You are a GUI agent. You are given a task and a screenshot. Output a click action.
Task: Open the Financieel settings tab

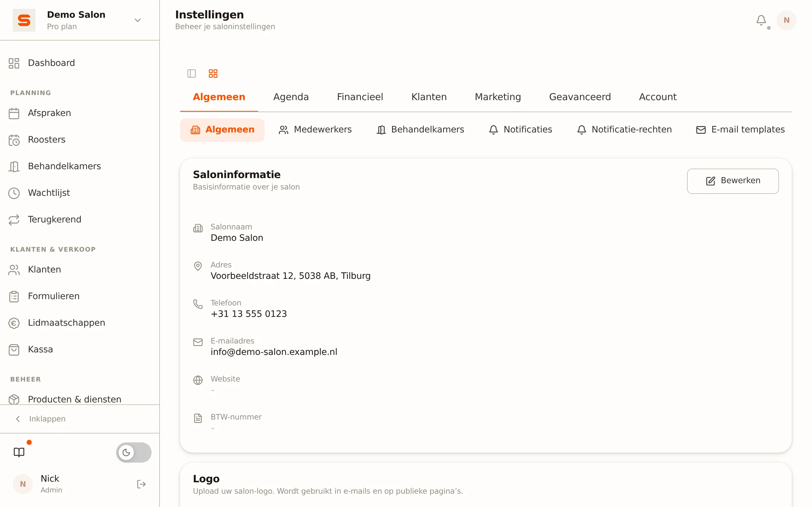360,97
